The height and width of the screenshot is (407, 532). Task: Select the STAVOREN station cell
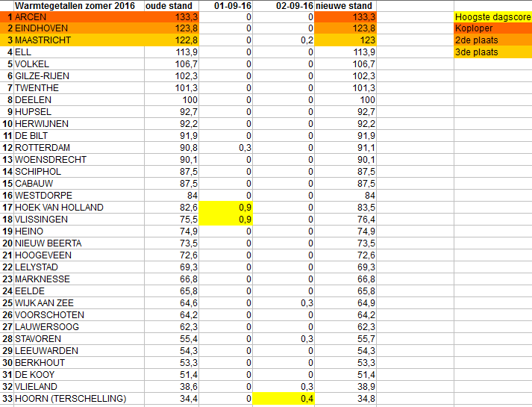[x=79, y=339]
